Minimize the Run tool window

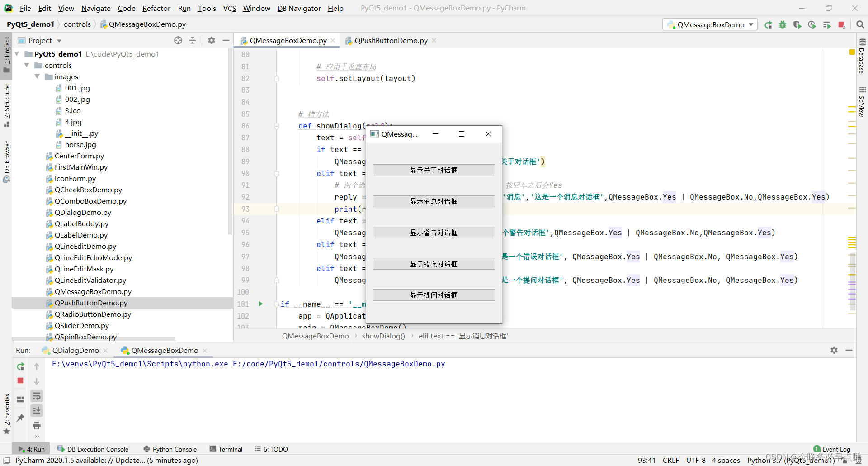(x=849, y=350)
